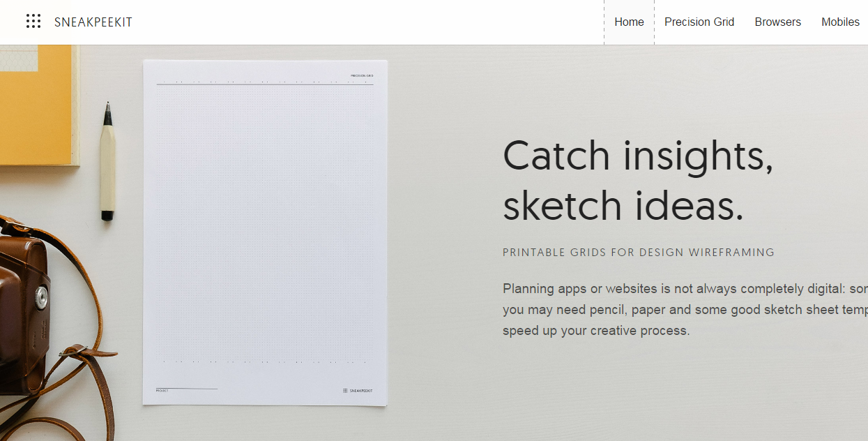Click the paragraph line starting "Planning apps"

coord(683,289)
